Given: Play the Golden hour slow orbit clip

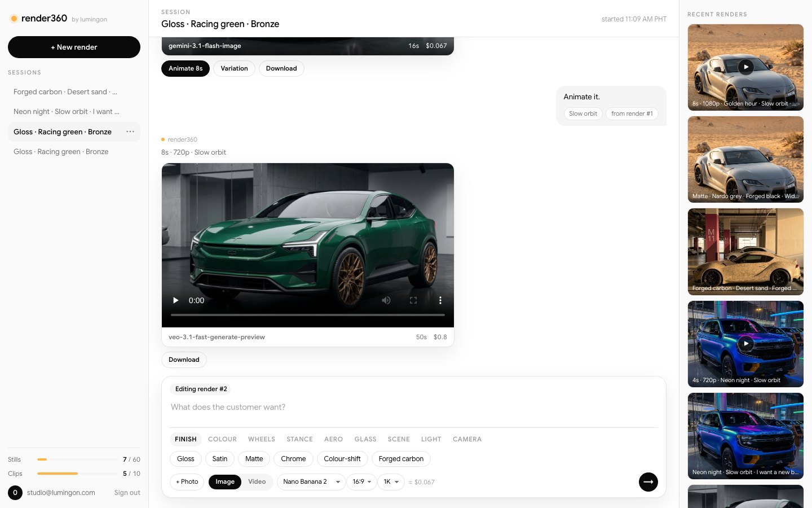Looking at the screenshot, I should pyautogui.click(x=746, y=67).
